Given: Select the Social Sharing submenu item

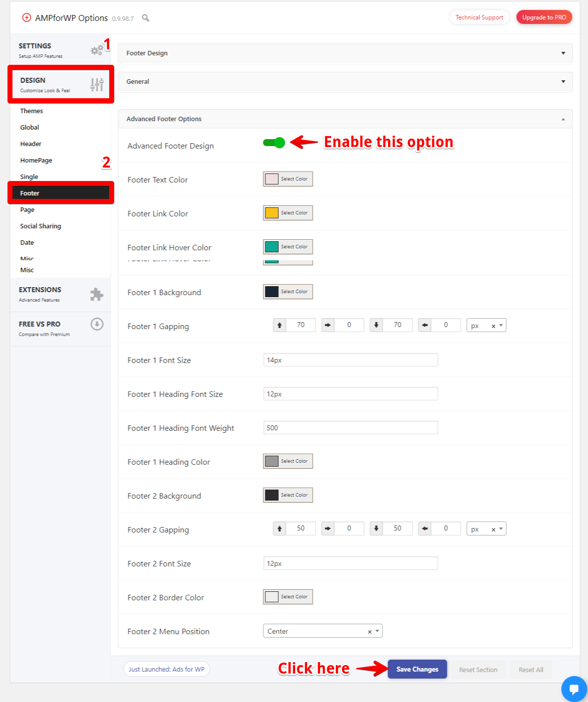Looking at the screenshot, I should click(x=40, y=226).
